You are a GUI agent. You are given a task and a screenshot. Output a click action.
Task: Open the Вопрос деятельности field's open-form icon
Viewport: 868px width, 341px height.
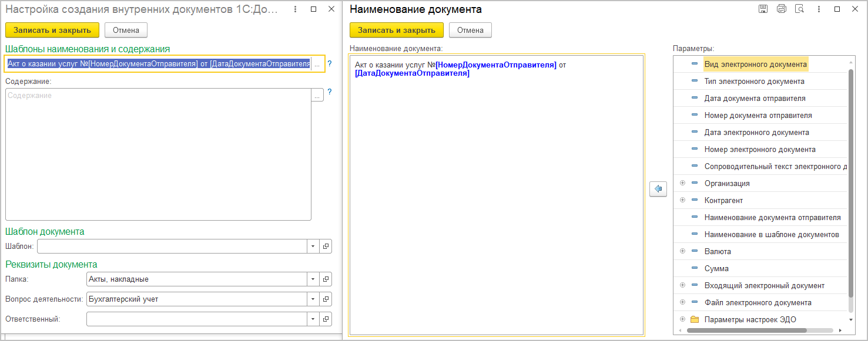[326, 299]
